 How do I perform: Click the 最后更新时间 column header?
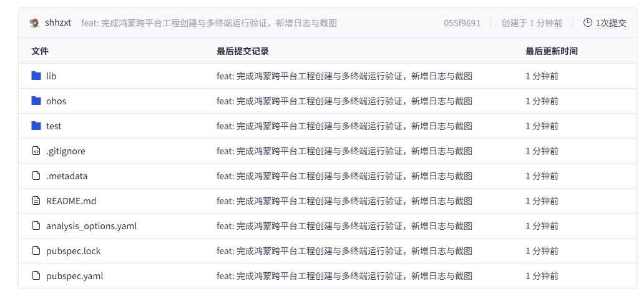tap(552, 51)
